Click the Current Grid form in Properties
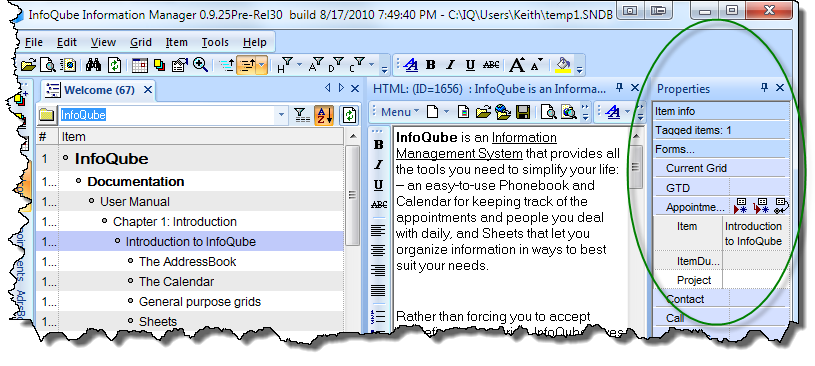The image size is (815, 366). 722,168
